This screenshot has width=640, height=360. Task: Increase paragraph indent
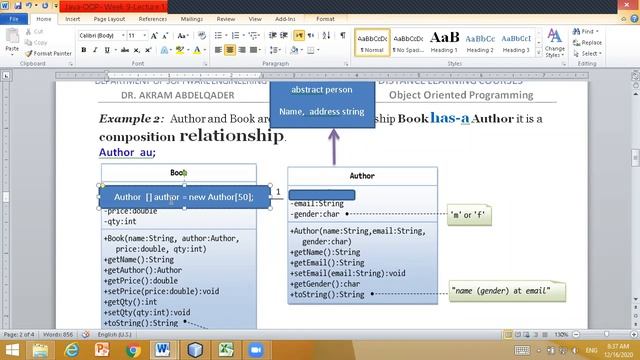click(284, 36)
